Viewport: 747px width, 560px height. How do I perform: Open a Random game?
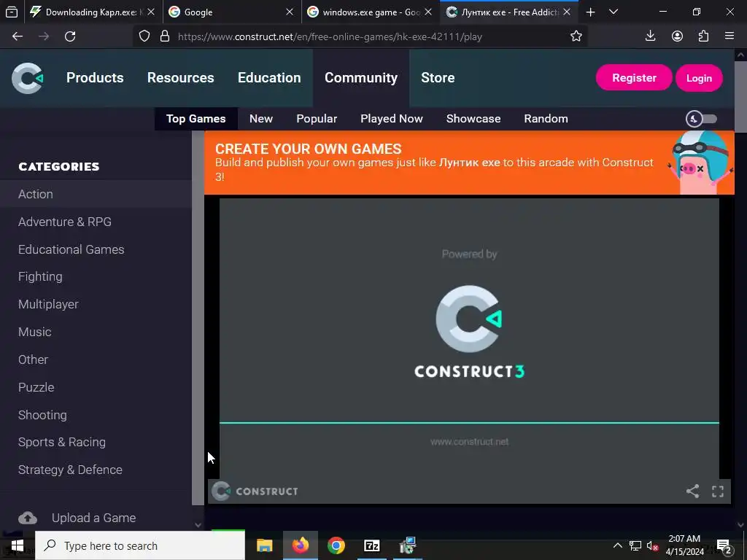546,119
